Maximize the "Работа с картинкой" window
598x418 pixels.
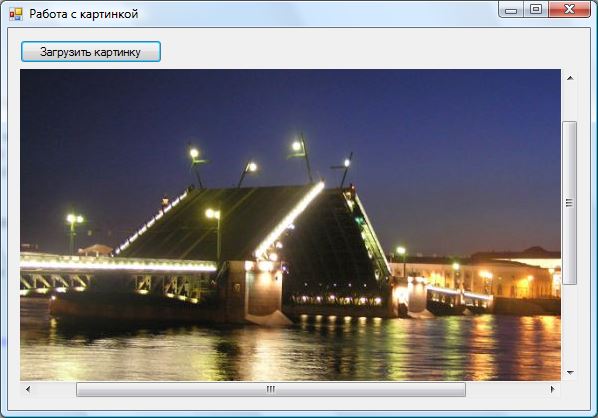(535, 9)
